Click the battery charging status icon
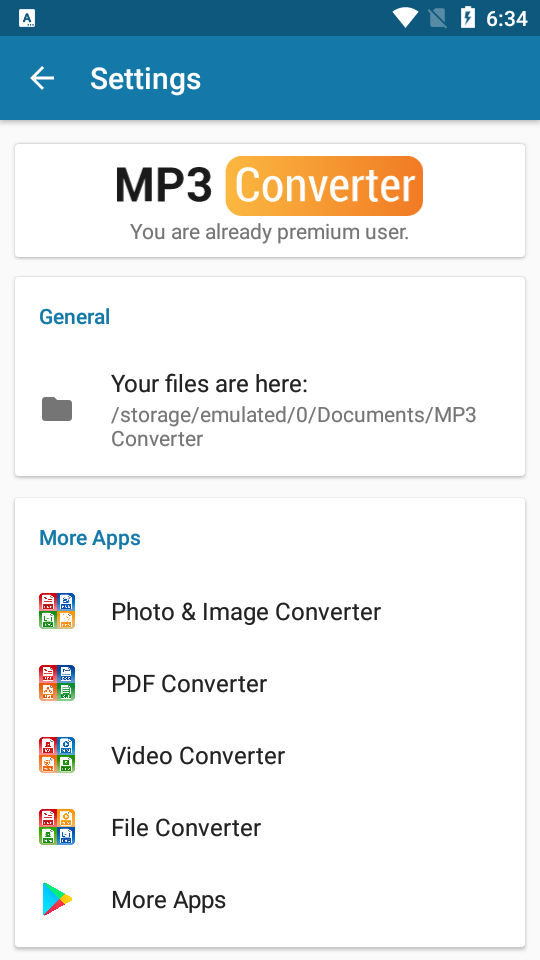The image size is (540, 960). (467, 18)
